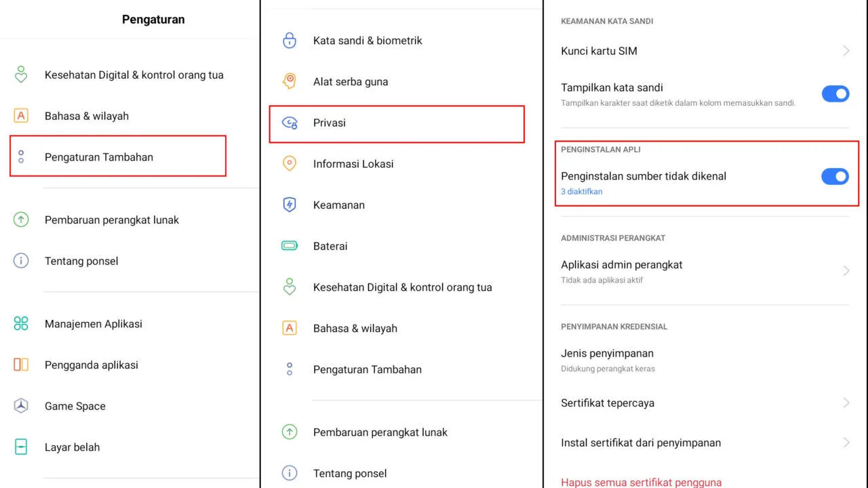Disable Penginstalan sumber tidak dikenal

[835, 176]
